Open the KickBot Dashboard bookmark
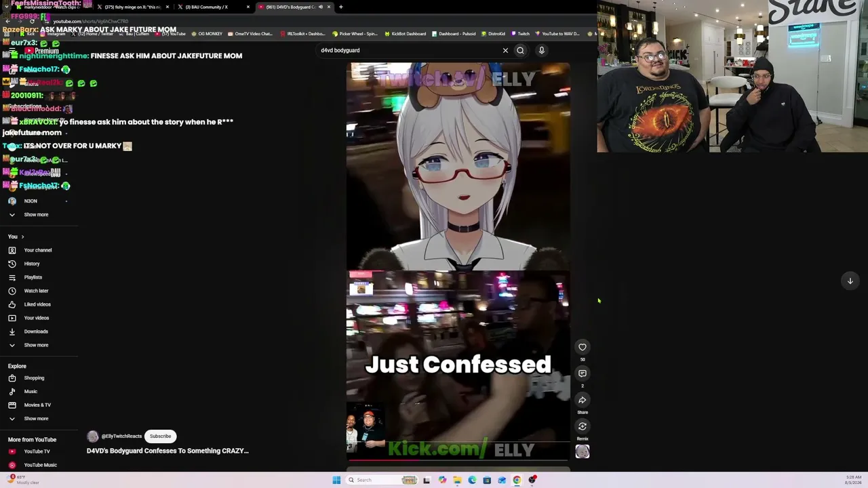Viewport: 868px width, 488px height. 406,34
